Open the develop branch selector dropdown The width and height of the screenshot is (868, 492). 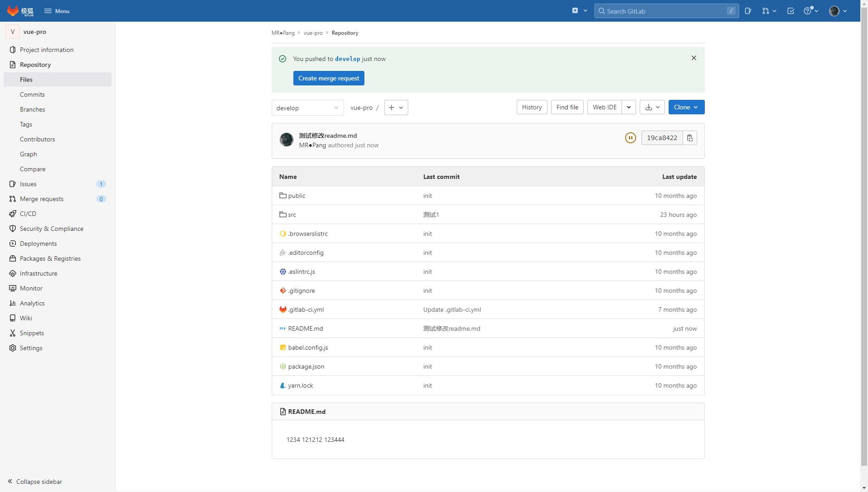click(x=307, y=108)
